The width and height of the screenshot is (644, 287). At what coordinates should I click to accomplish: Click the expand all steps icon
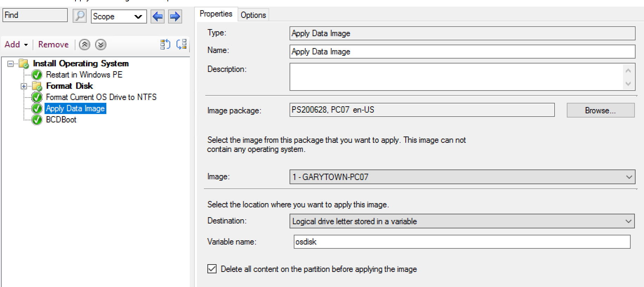click(165, 44)
